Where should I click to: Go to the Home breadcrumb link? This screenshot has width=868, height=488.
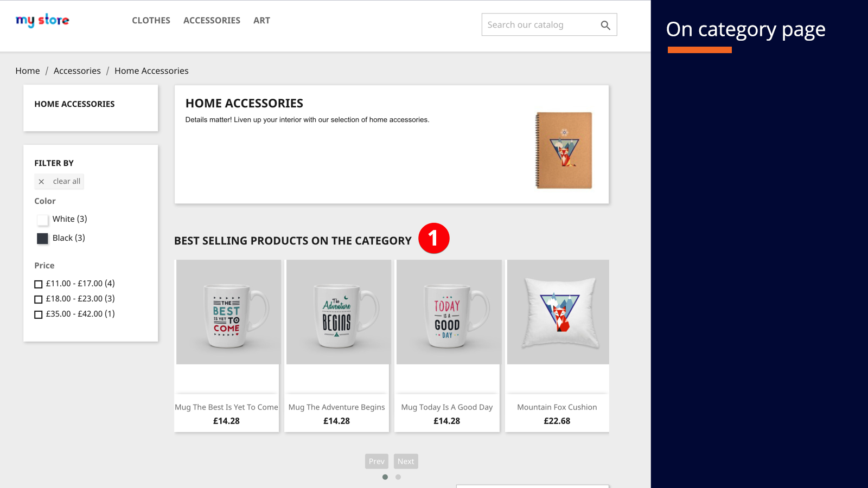[x=28, y=71]
